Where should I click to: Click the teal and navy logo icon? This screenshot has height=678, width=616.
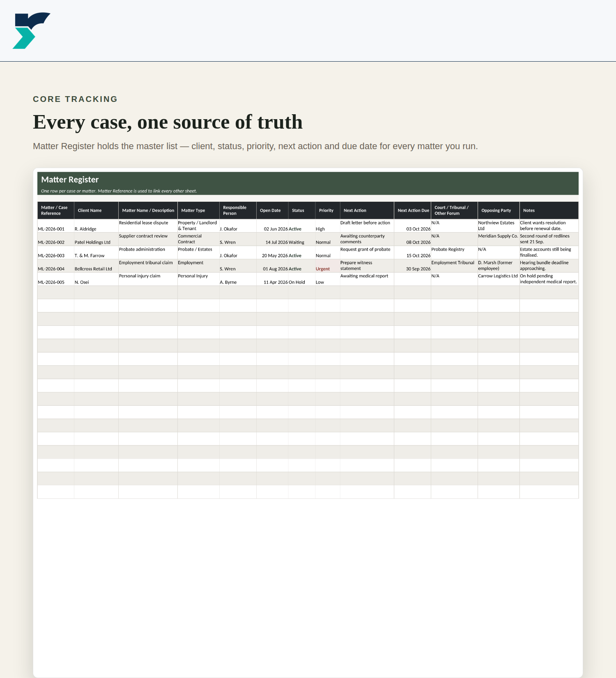32,31
